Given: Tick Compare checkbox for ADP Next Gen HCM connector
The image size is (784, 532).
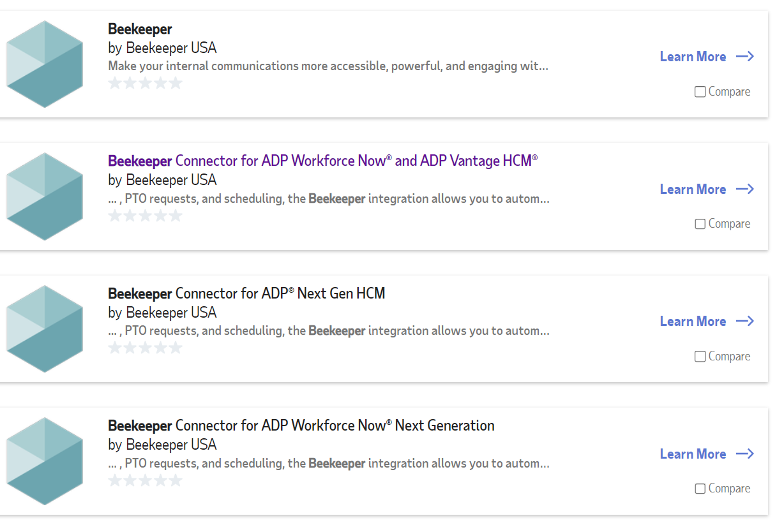Looking at the screenshot, I should point(700,357).
